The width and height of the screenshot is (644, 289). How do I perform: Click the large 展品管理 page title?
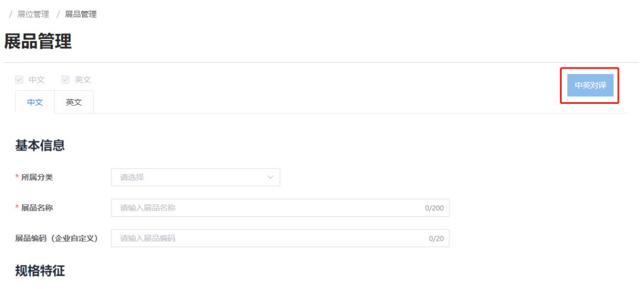(x=38, y=41)
